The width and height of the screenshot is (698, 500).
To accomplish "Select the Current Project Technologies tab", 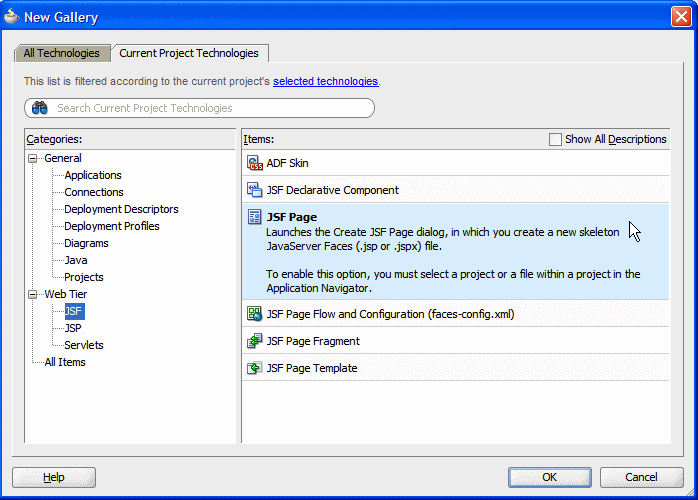I will pos(189,53).
